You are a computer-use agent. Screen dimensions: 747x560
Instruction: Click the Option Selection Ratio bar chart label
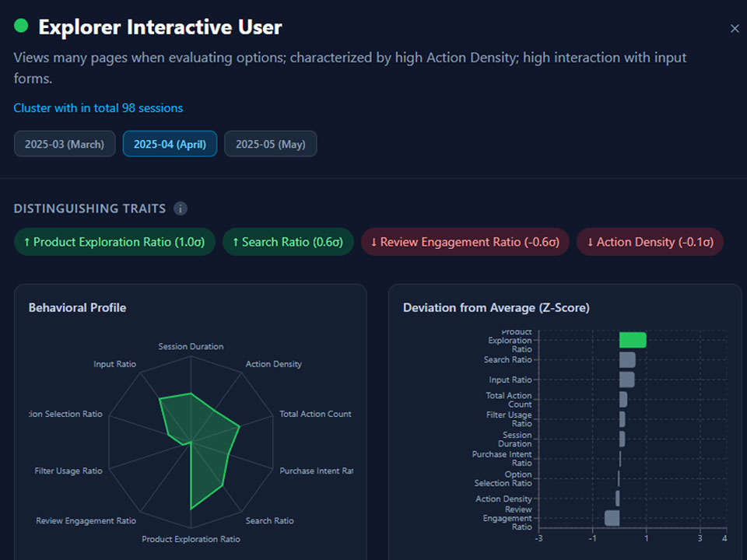(x=503, y=478)
